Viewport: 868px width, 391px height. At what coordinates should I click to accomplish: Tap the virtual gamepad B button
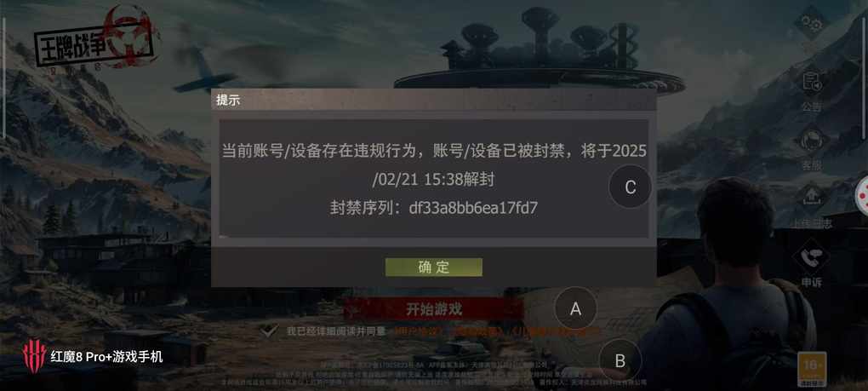620,361
